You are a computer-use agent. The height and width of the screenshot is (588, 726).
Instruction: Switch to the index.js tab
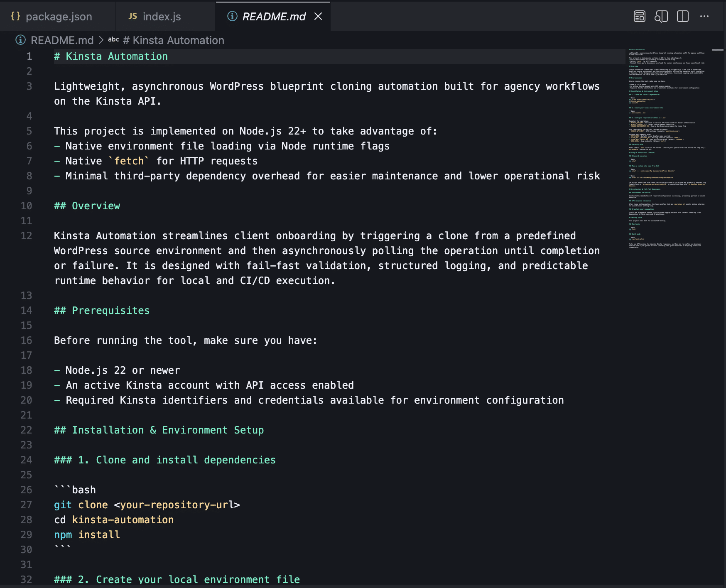coord(166,17)
